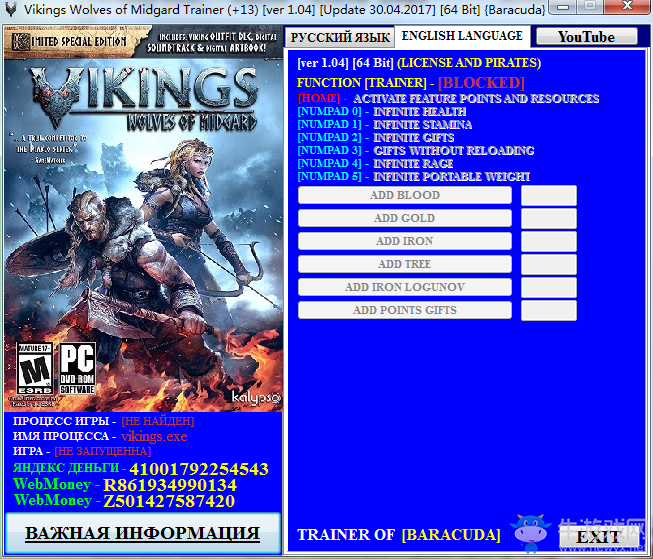Open the ВАЖНАЯ ИНФОРМАЦИЯ button
This screenshot has width=653, height=559.
pyautogui.click(x=143, y=533)
